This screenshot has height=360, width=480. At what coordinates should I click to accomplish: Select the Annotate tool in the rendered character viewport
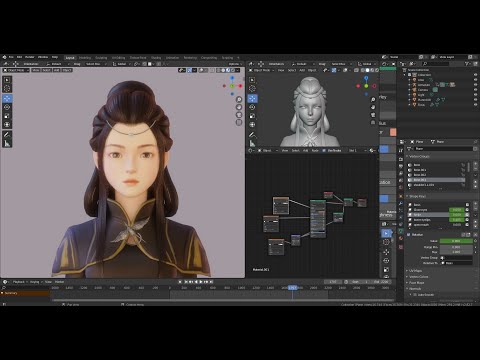point(7,135)
